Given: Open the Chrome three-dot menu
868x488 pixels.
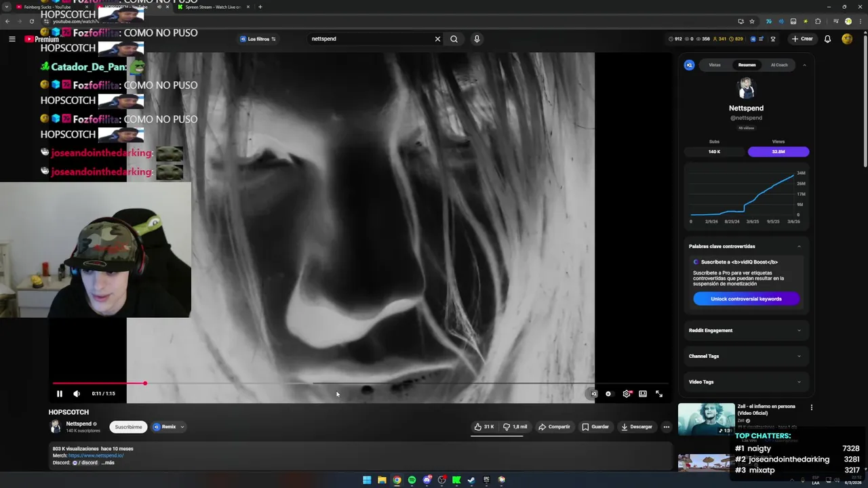Looking at the screenshot, I should pyautogui.click(x=860, y=21).
